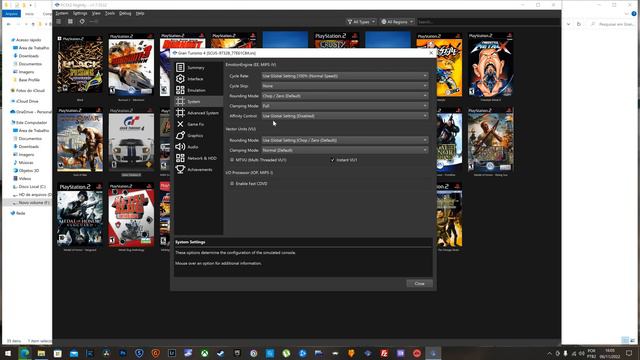Open the All Regions filter dropdown
The height and width of the screenshot is (360, 640).
tap(397, 21)
